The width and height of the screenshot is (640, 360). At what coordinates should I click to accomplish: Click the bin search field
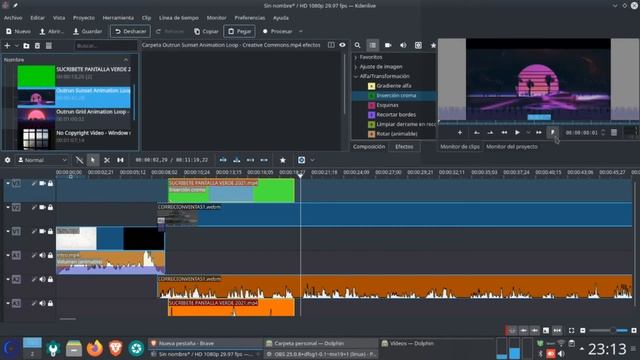[105, 46]
